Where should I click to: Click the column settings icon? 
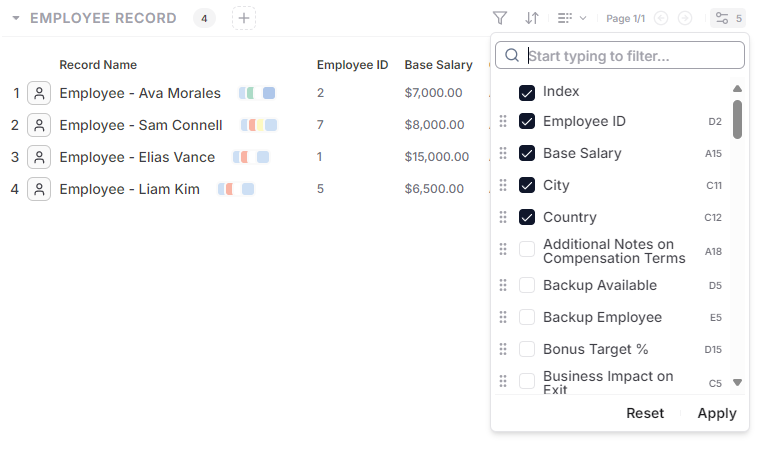point(727,18)
